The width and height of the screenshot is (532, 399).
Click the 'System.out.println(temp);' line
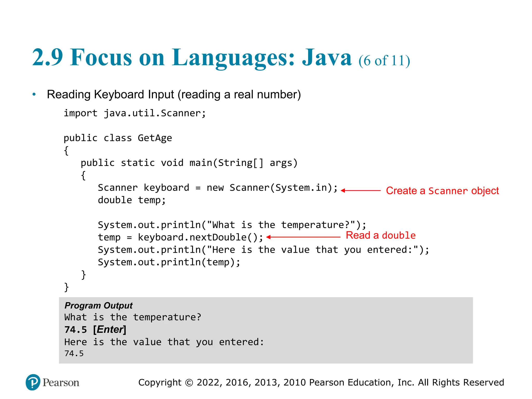click(x=169, y=262)
